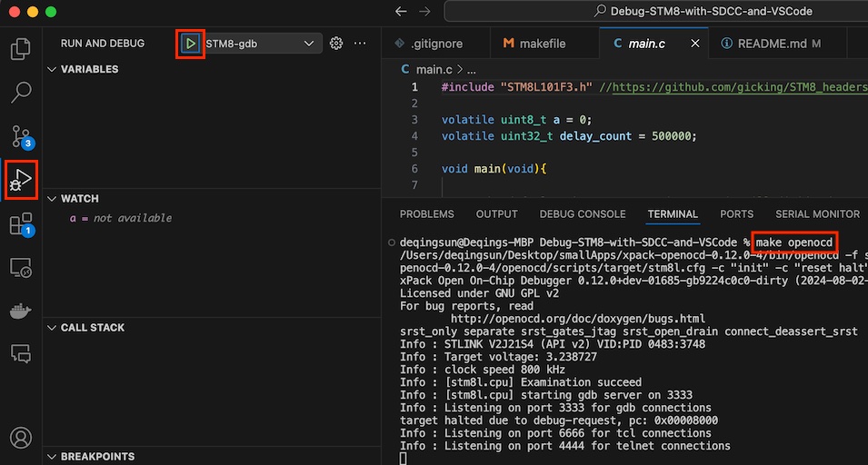Open the SERIAL MONITOR panel tab

click(x=818, y=214)
